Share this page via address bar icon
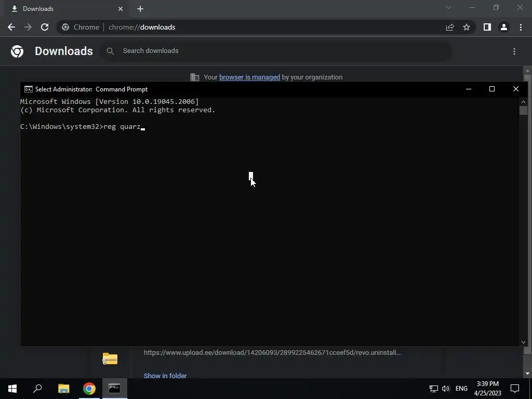Viewport: 532px width, 399px height. pyautogui.click(x=450, y=27)
